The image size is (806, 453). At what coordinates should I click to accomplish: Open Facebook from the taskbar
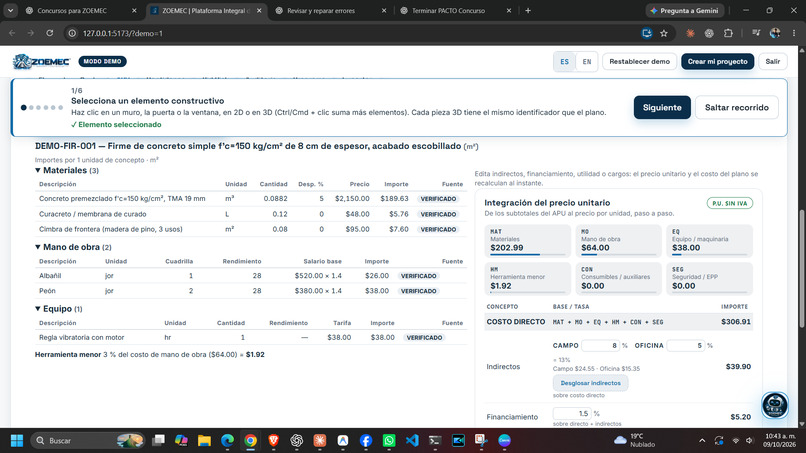[x=365, y=441]
